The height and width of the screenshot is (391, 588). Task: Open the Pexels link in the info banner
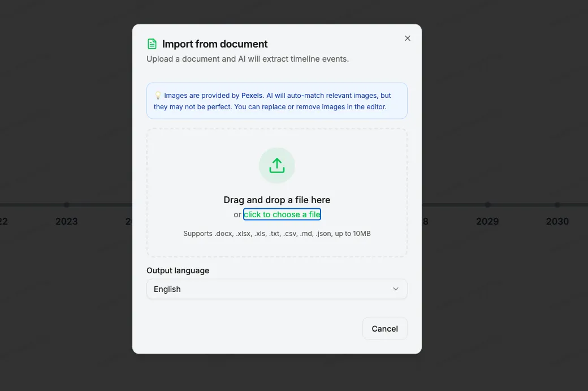252,95
